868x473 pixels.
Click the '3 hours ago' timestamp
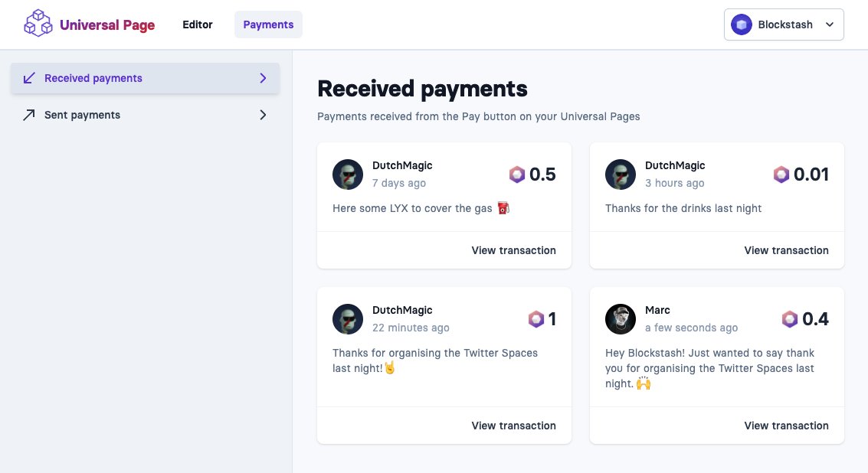674,183
